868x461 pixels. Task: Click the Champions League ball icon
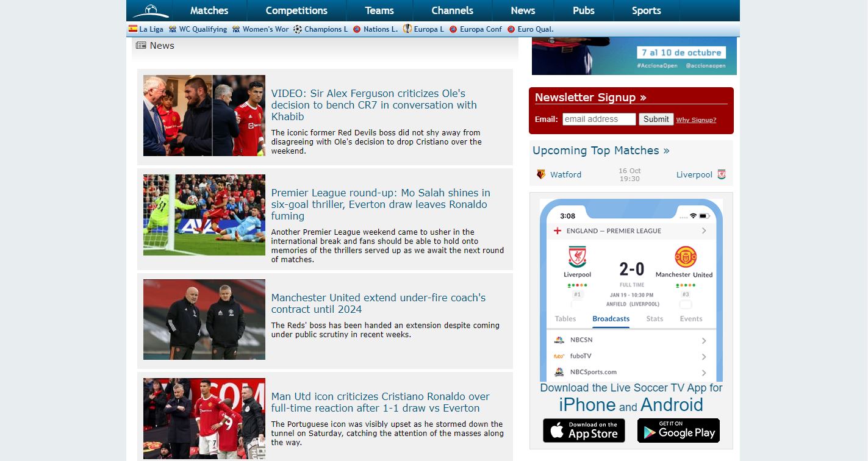coord(298,29)
